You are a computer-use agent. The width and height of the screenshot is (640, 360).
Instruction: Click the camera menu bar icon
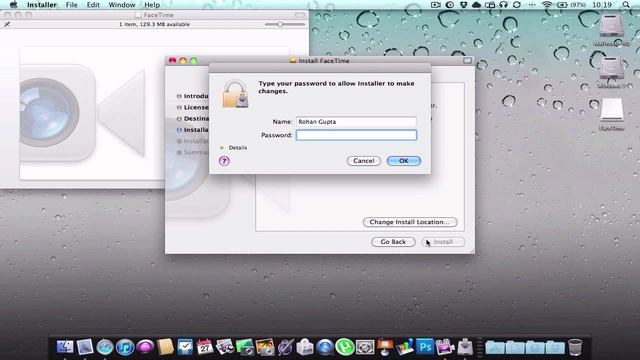tap(436, 5)
